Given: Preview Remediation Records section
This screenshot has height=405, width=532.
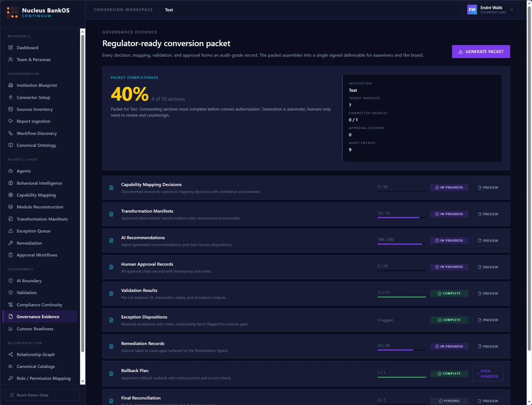Looking at the screenshot, I should pos(488,346).
